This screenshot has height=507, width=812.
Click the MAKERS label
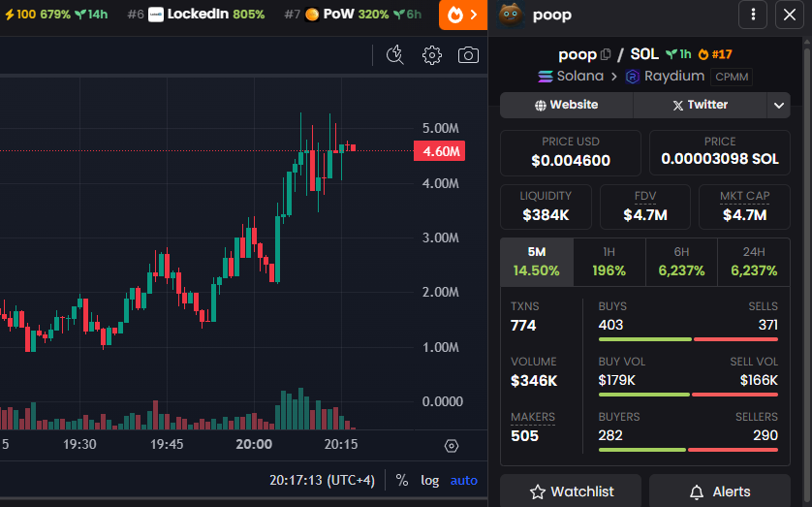(x=533, y=417)
